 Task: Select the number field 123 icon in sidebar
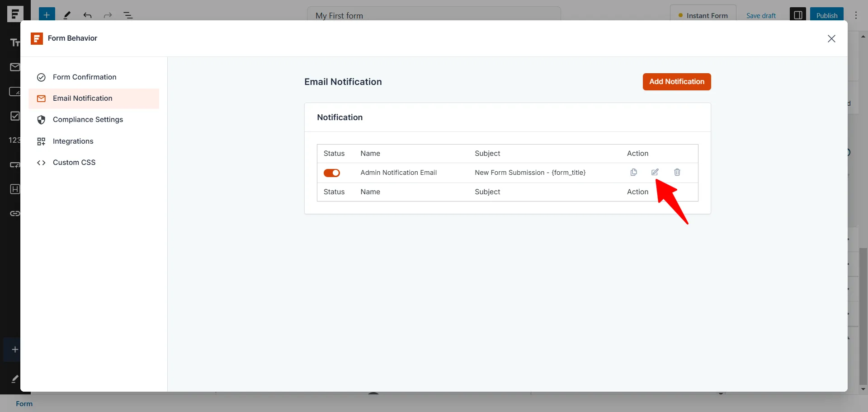14,140
